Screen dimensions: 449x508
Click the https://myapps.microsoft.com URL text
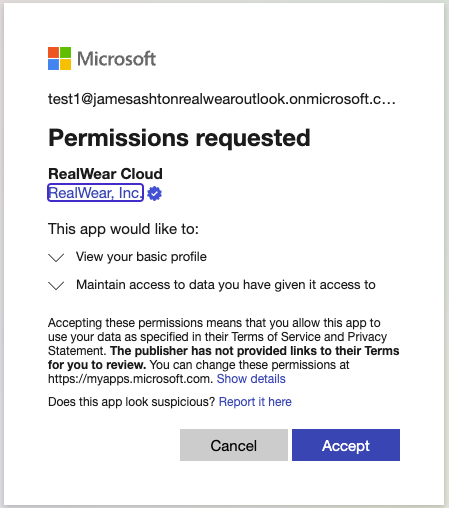pyautogui.click(x=130, y=379)
